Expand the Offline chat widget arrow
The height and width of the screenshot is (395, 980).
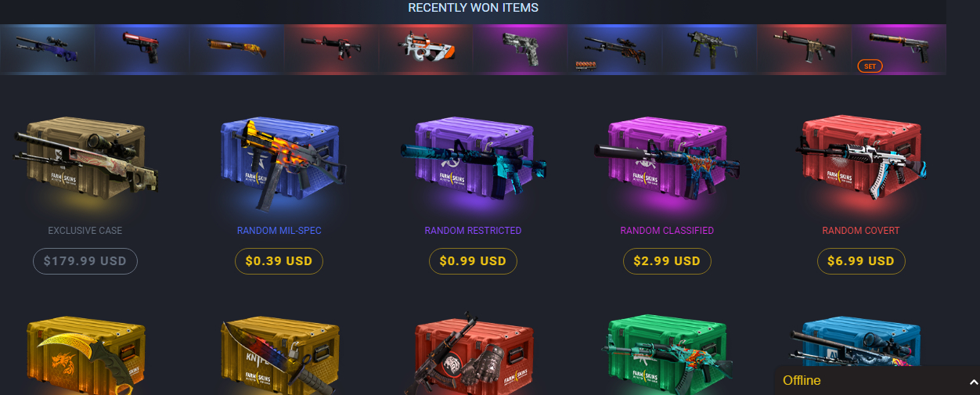pos(973,382)
